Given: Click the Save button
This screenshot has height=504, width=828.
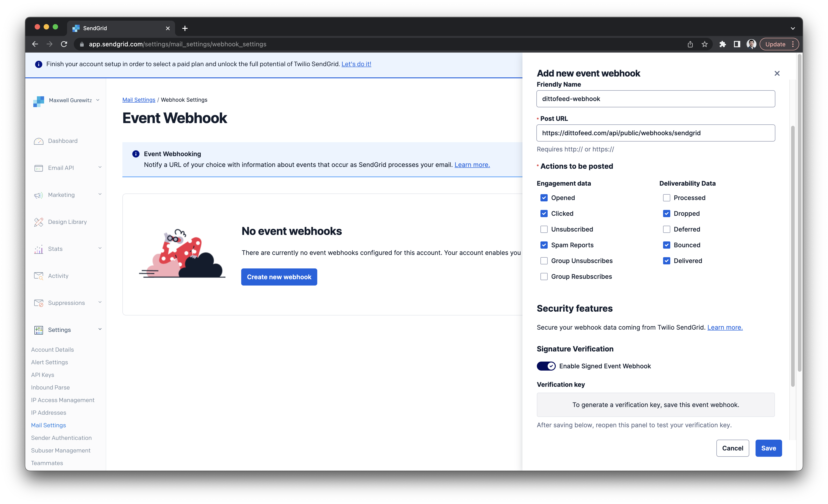Looking at the screenshot, I should pos(769,448).
